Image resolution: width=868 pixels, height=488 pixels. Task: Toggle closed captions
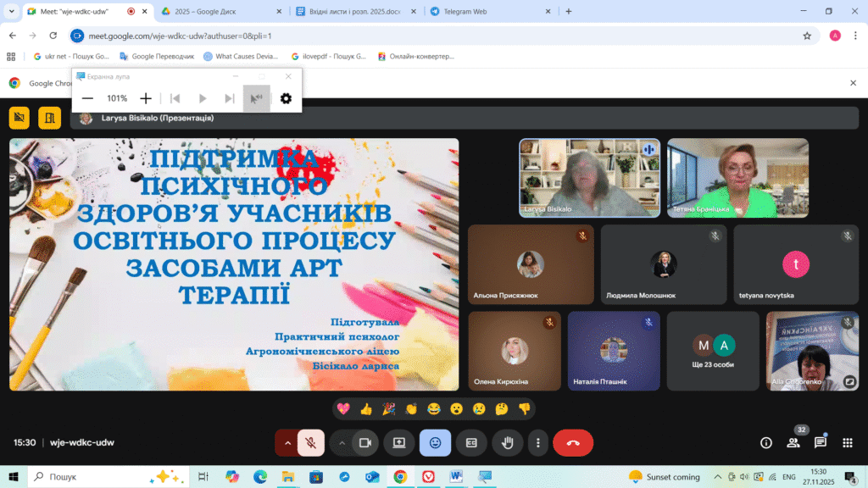click(471, 442)
